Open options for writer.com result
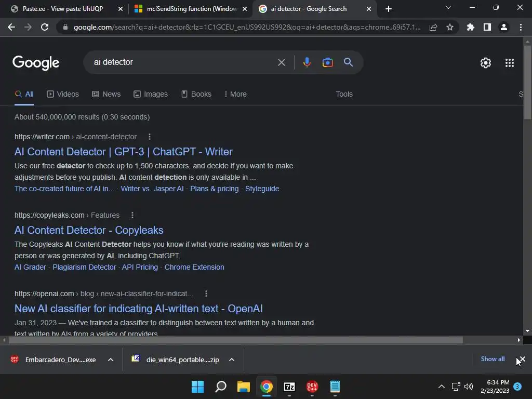Screen dimensions: 532x399 [150, 137]
